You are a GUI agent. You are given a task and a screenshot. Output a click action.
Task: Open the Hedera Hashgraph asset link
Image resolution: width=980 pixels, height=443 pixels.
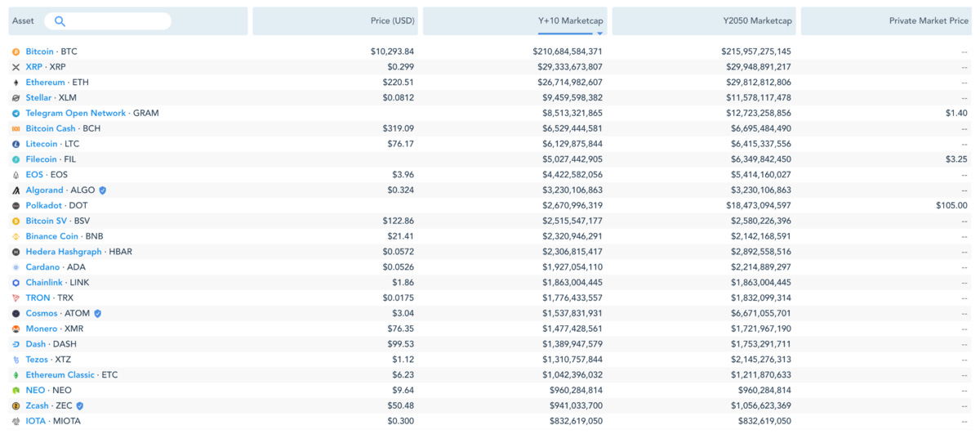(64, 252)
